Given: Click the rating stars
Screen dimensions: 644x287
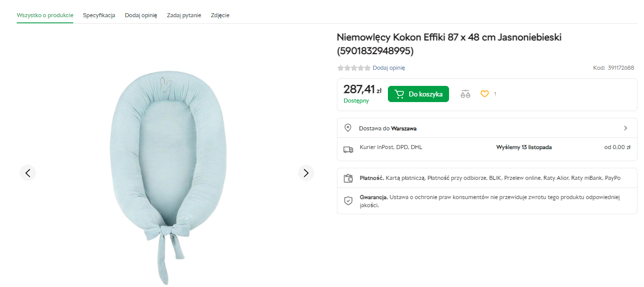Looking at the screenshot, I should click(x=354, y=68).
